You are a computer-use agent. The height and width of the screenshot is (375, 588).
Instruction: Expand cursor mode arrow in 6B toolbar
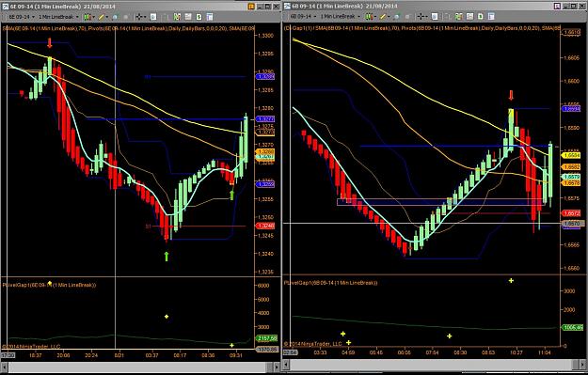click(x=427, y=17)
